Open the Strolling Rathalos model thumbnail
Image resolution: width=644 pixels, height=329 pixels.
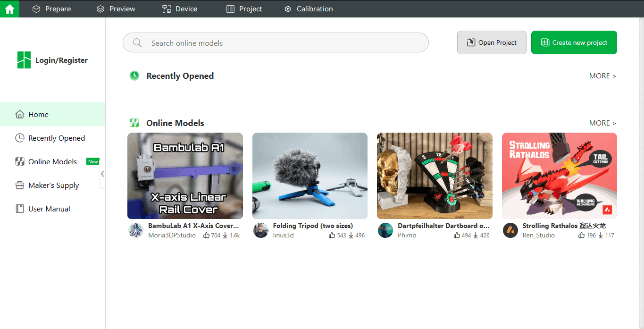click(560, 176)
